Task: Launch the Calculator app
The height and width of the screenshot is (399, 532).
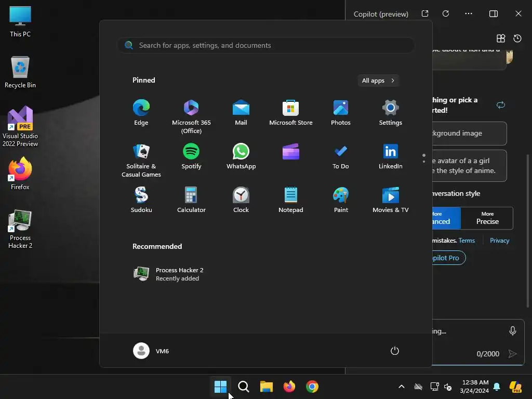Action: 191,200
